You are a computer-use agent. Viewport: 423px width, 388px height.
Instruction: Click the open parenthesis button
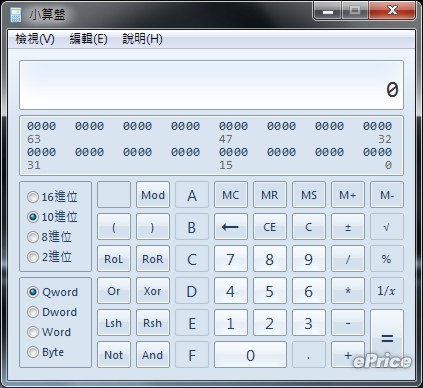114,227
